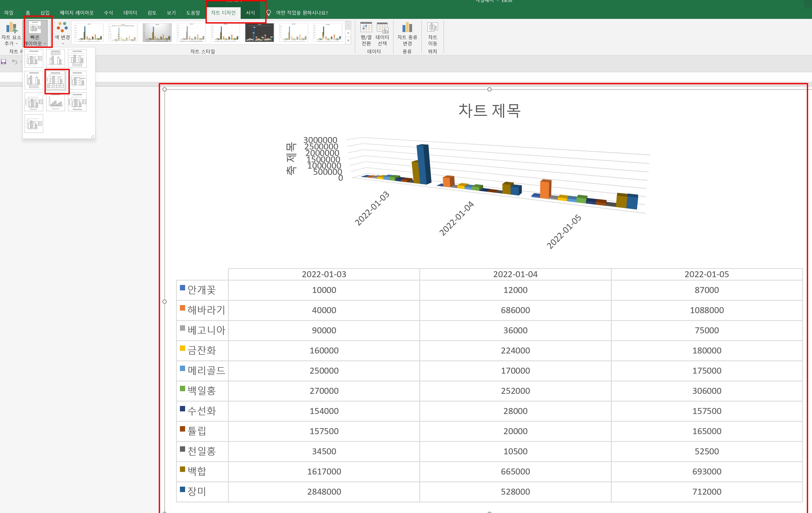Viewport: 812px width, 513px height.
Task: Open the 색 변경 color palette dropdown
Action: point(62,34)
